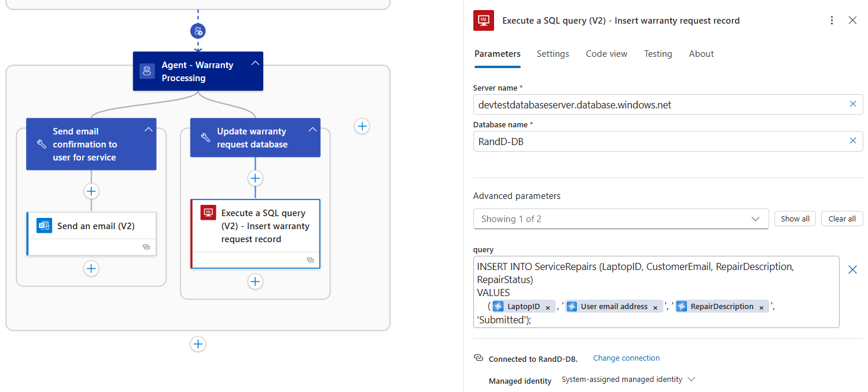
Task: Remove the User email address token
Action: (656, 307)
